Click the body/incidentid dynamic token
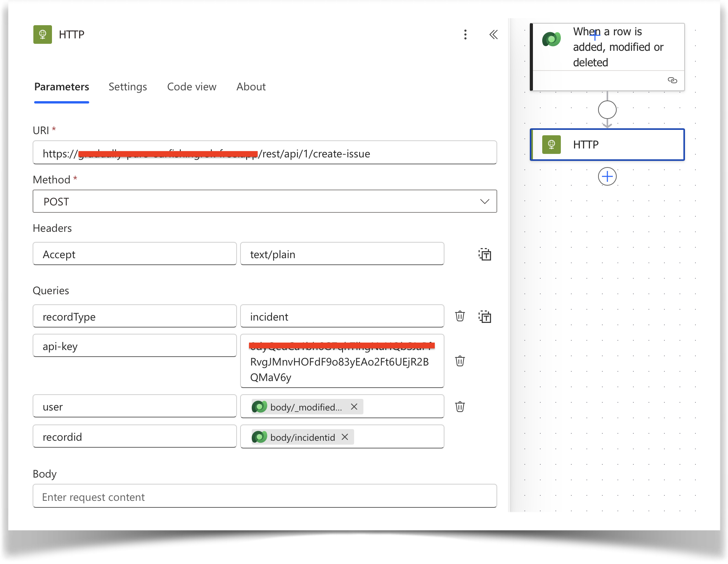Viewport: 728px width, 564px height. coord(302,437)
